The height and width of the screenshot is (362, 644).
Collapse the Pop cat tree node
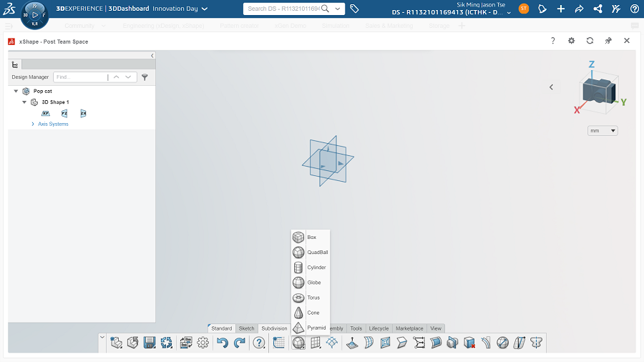(x=16, y=91)
